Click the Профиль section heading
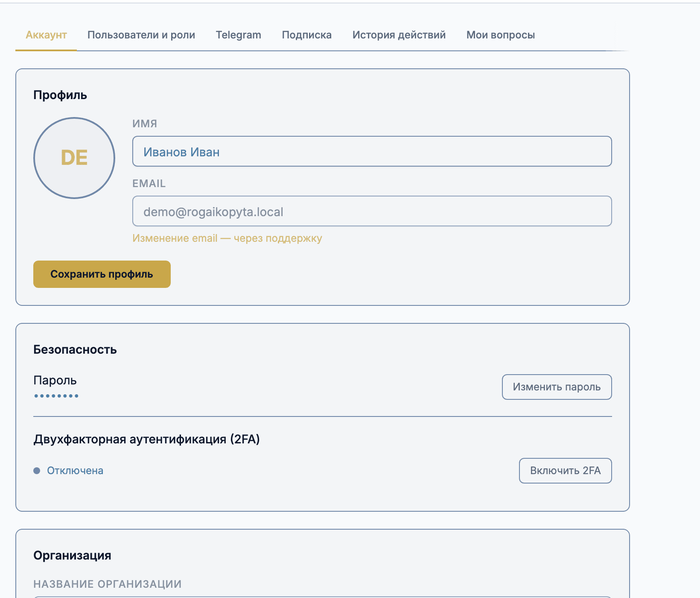The height and width of the screenshot is (598, 700). coord(60,95)
